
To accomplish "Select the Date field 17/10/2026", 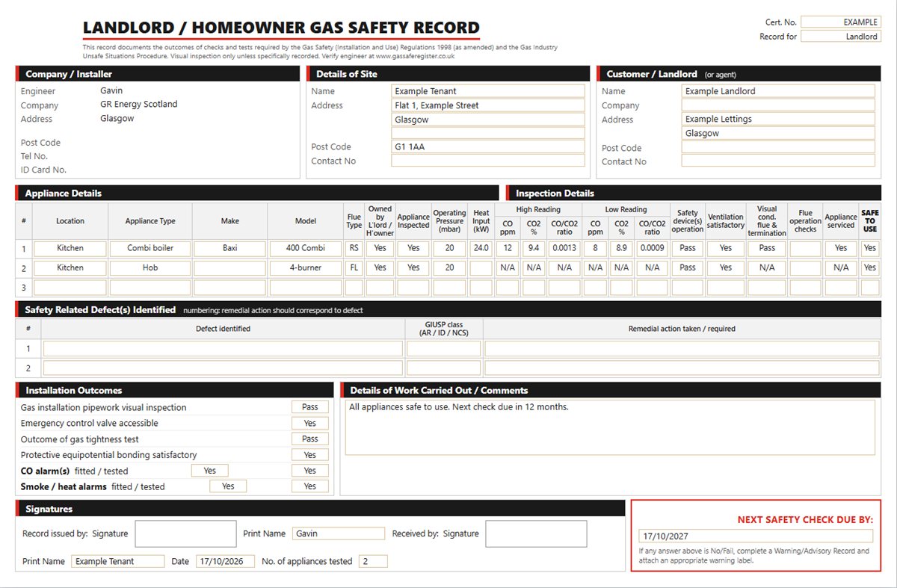I will [225, 561].
